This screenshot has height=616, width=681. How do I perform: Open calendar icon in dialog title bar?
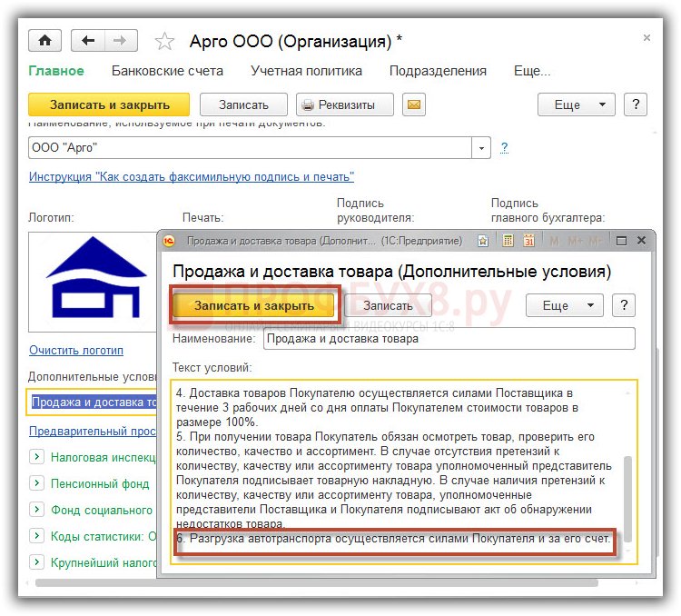click(528, 241)
